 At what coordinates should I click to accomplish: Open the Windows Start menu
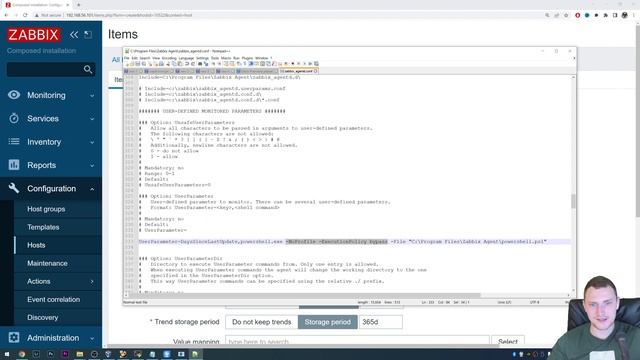click(7, 354)
